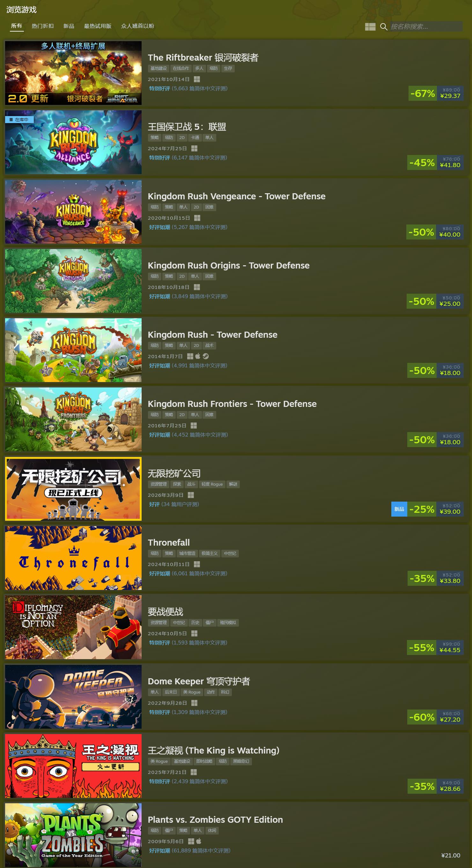The width and height of the screenshot is (472, 868).
Task: Open the Kingdom Rush Origins thumbnail
Action: coord(73,281)
